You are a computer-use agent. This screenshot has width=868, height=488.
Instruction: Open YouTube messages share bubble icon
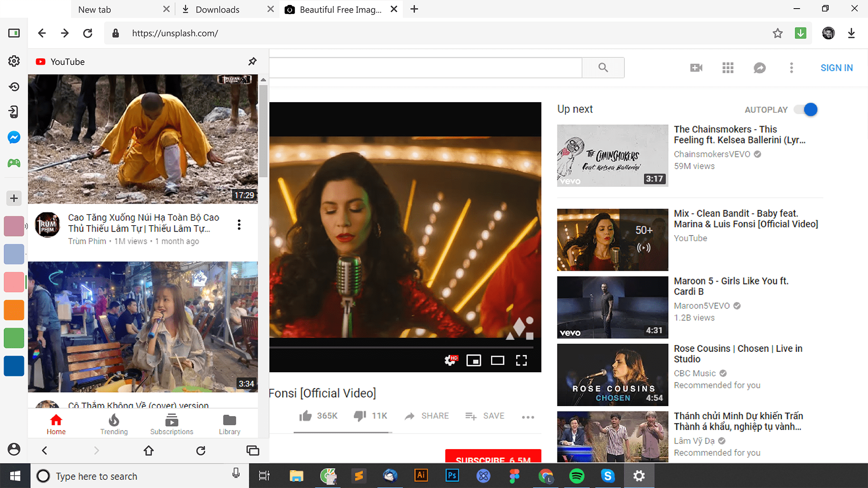coord(759,68)
